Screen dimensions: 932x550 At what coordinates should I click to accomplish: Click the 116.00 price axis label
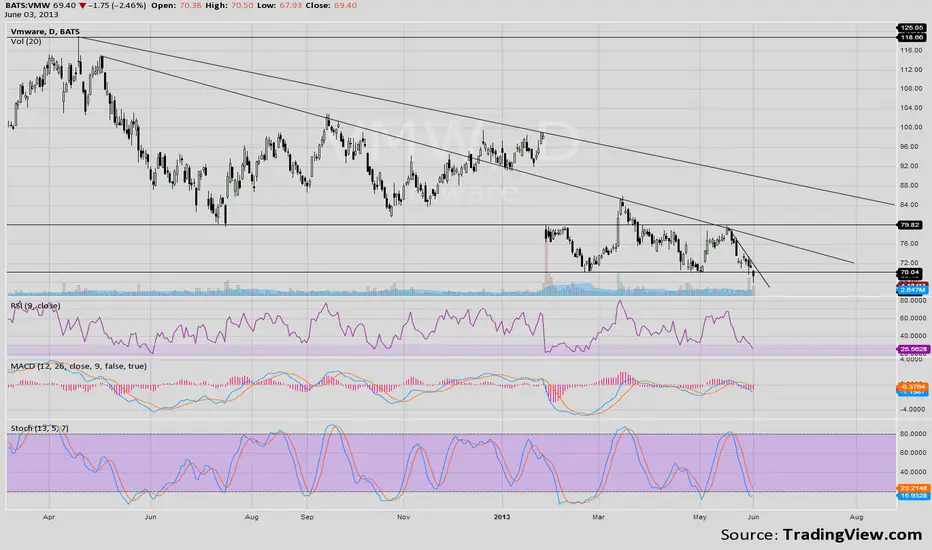(x=911, y=51)
